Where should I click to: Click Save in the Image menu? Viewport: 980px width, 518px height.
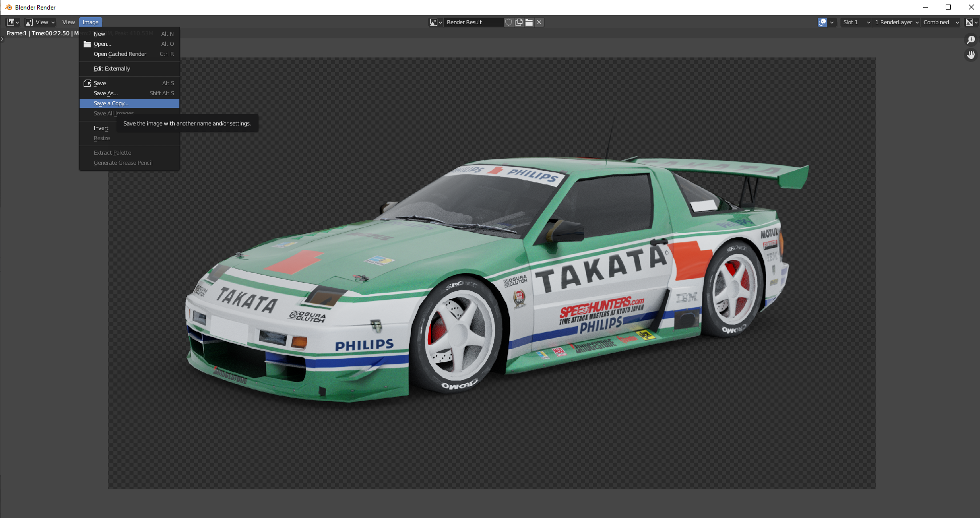(x=129, y=83)
